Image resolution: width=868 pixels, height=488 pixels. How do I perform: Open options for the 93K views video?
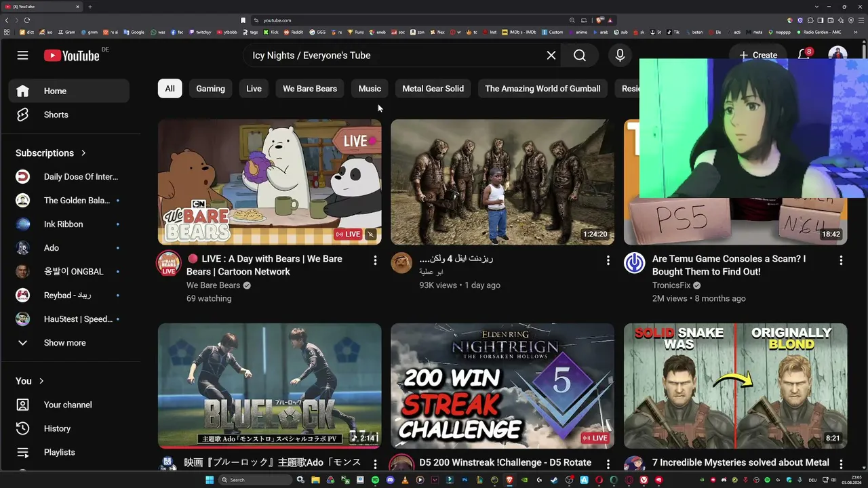608,260
